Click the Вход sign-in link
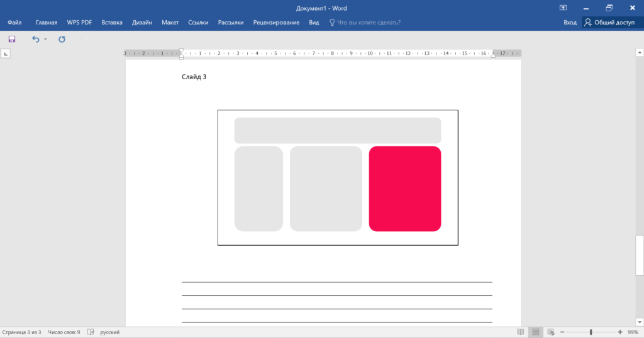The width and height of the screenshot is (644, 338). tap(570, 23)
